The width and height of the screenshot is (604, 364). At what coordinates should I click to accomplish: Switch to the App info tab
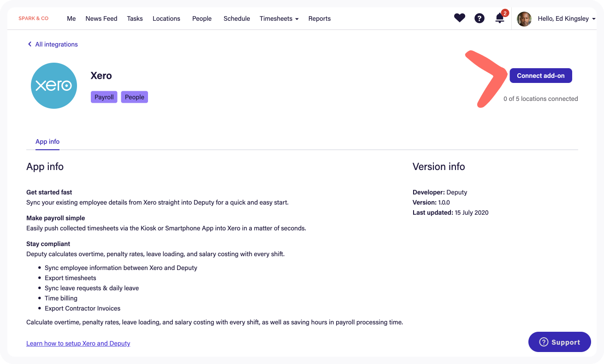click(x=47, y=141)
